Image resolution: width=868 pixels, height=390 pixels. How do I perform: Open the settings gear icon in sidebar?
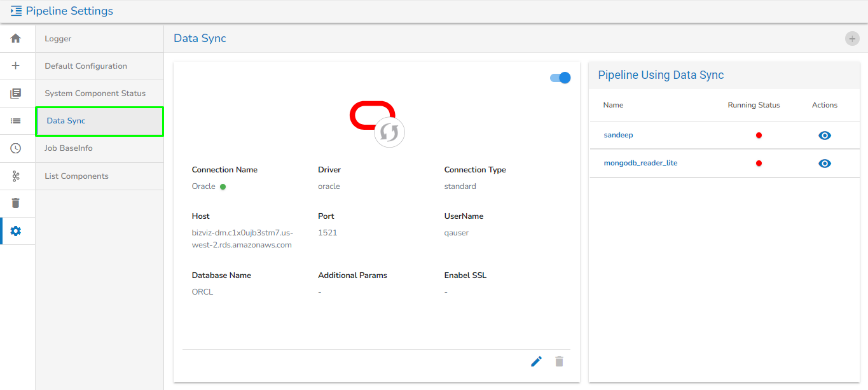[16, 231]
